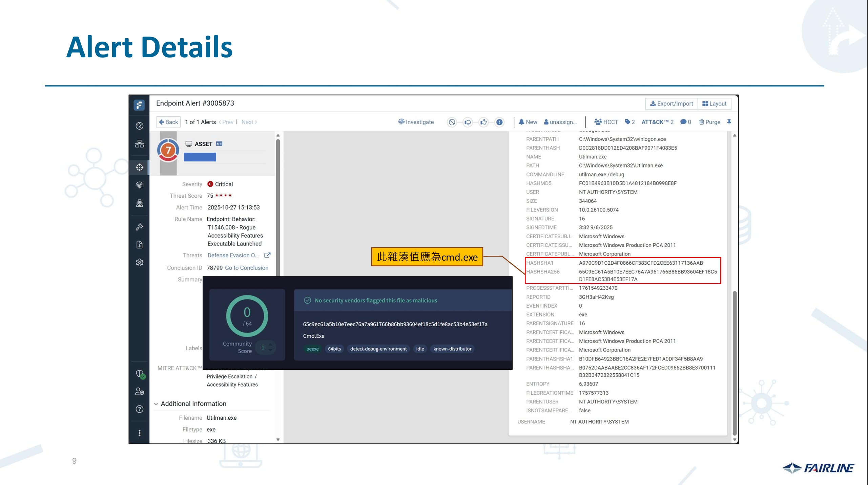Viewport: 868px width, 485px height.
Task: Click the exclamation verdict icon
Action: (499, 122)
